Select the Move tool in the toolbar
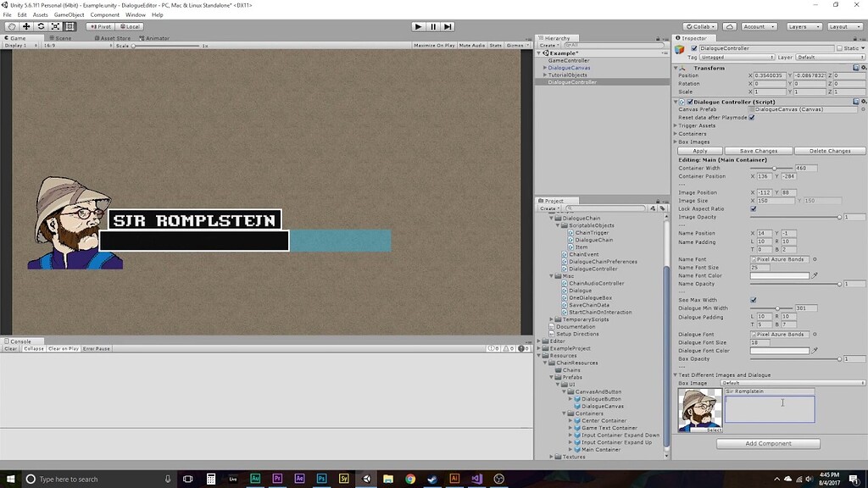868x488 pixels. pos(25,26)
